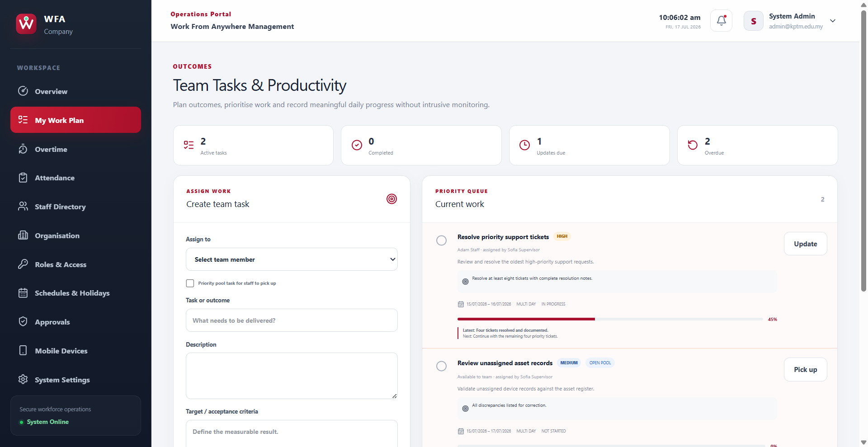Click the scrollbar down arrow
This screenshot has width=868, height=447.
click(x=863, y=442)
